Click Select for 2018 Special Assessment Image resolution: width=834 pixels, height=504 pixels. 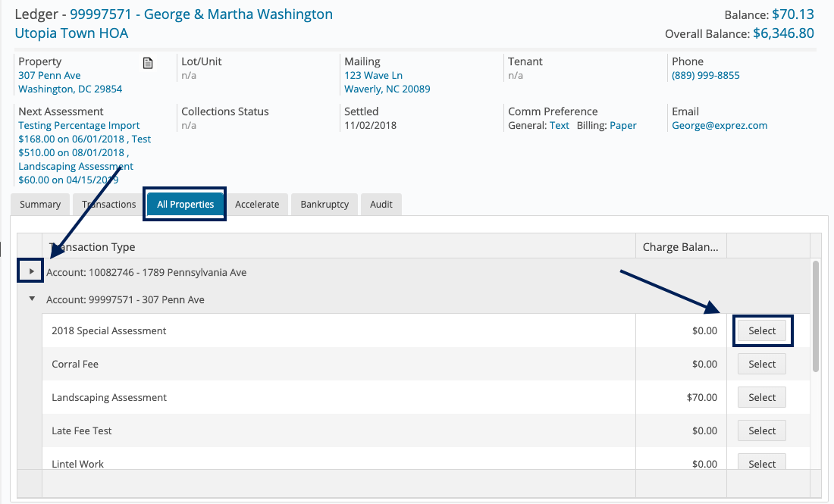click(x=762, y=330)
